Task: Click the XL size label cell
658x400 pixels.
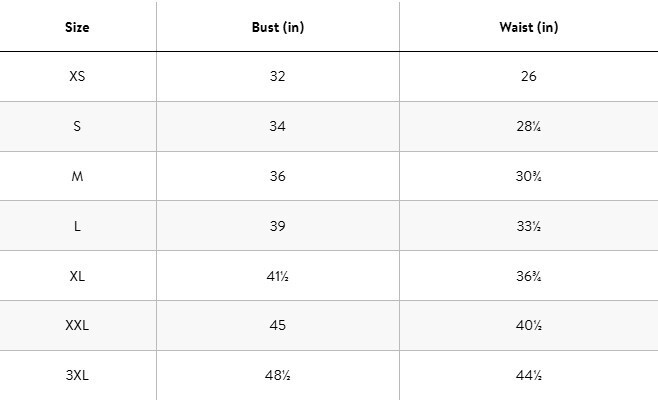Action: [x=77, y=276]
